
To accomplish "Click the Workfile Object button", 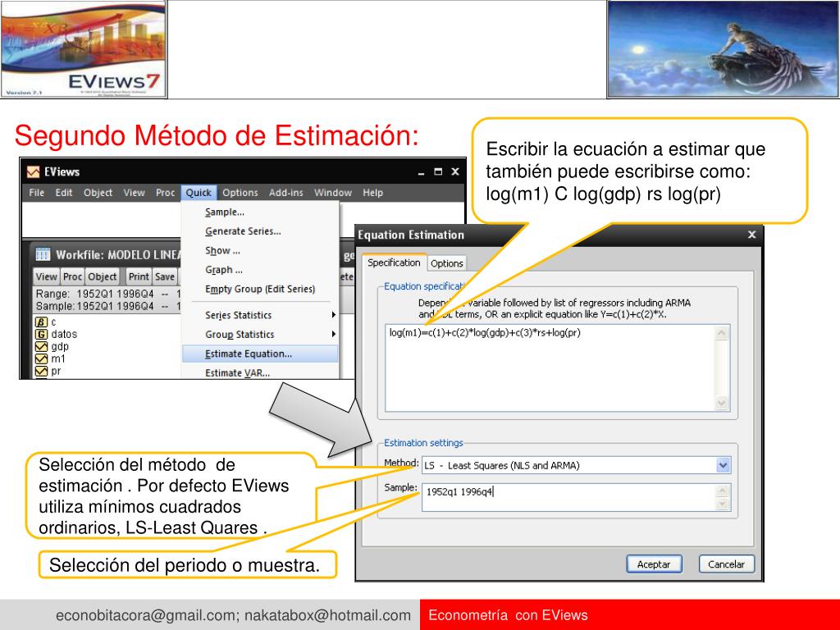I will point(103,276).
